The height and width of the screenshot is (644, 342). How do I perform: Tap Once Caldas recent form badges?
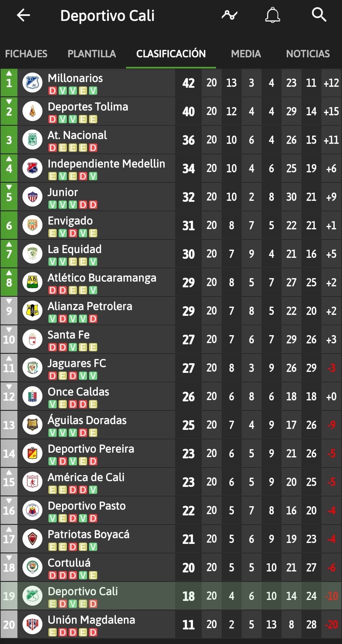click(73, 404)
